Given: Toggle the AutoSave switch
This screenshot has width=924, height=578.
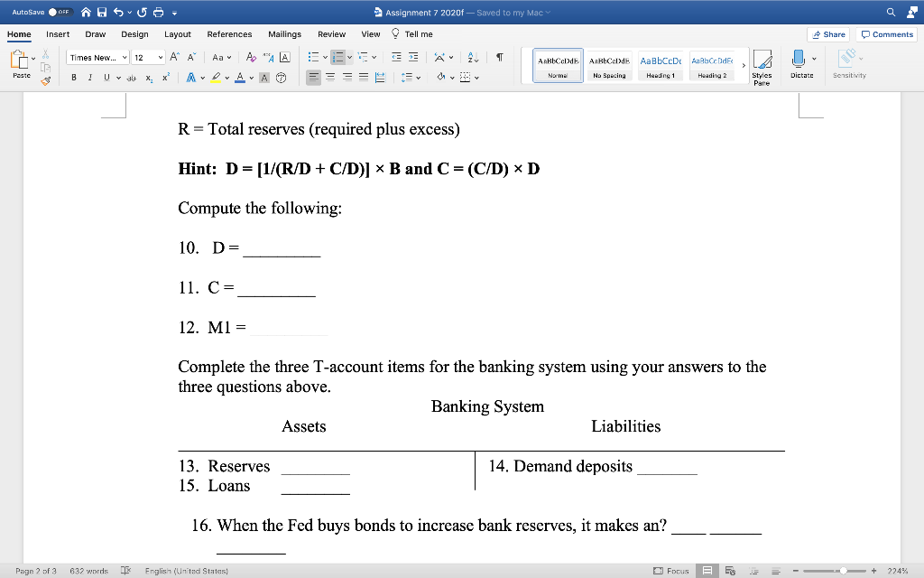Looking at the screenshot, I should coord(60,12).
